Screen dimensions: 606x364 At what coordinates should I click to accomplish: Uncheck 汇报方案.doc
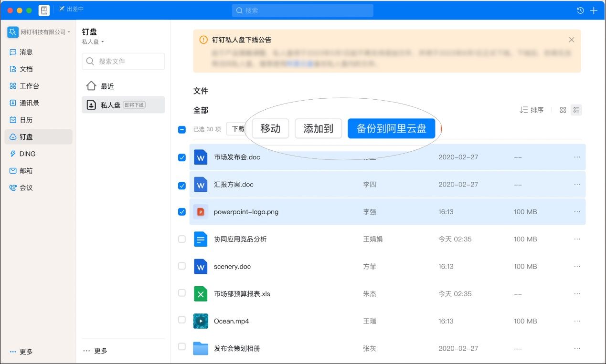click(182, 185)
